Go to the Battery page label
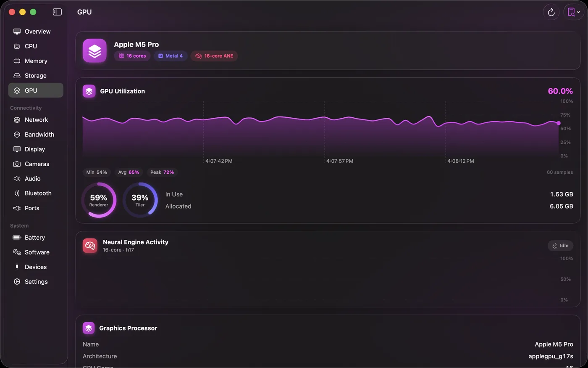The width and height of the screenshot is (588, 368). [x=35, y=238]
